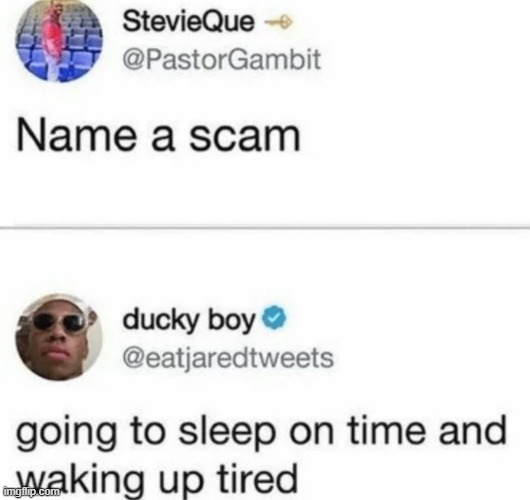Click the key icon beside StevieQue
Screen dimensions: 530x500
pyautogui.click(x=279, y=23)
